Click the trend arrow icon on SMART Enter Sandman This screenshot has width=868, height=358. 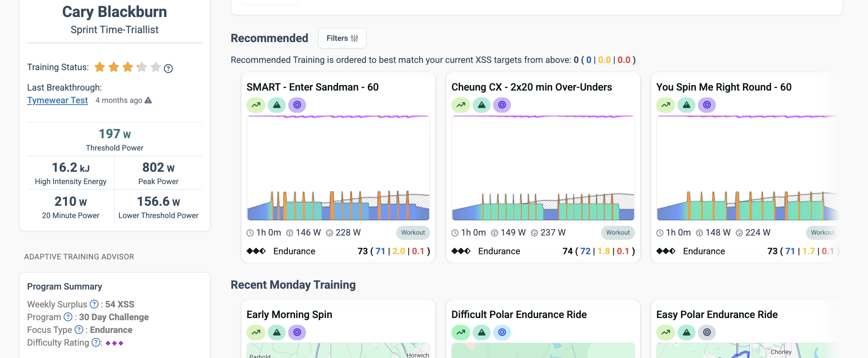point(256,105)
